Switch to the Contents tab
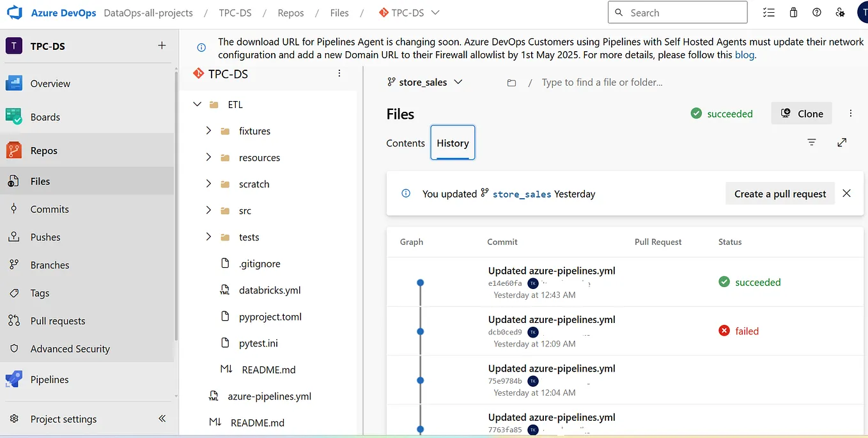This screenshot has height=438, width=868. pyautogui.click(x=405, y=143)
